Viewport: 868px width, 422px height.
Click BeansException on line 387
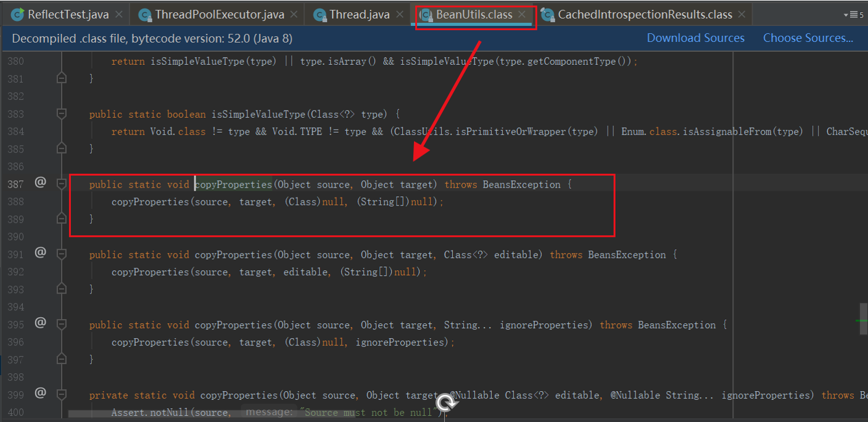pyautogui.click(x=522, y=184)
